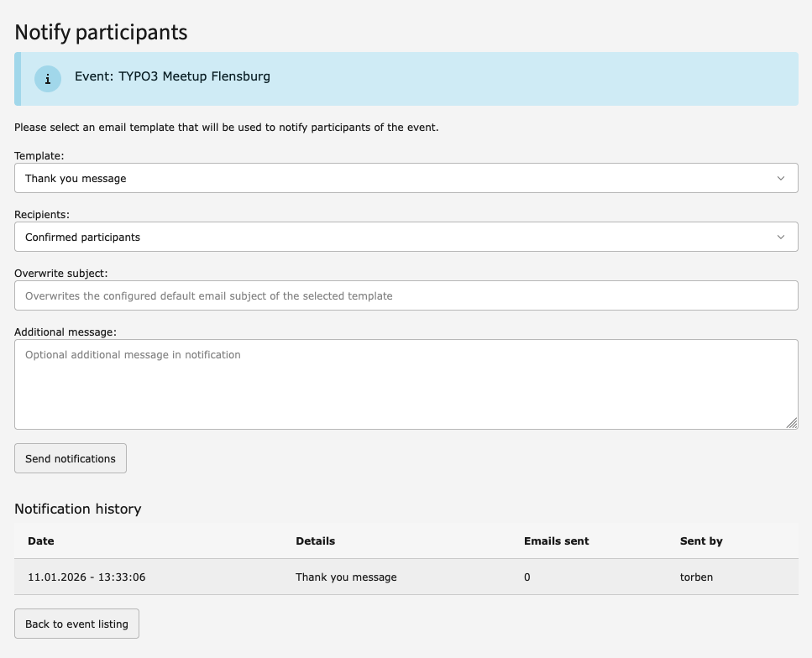Click the event banner 'TYPO3 Meetup Flensburg'
The image size is (812, 658).
[x=171, y=76]
